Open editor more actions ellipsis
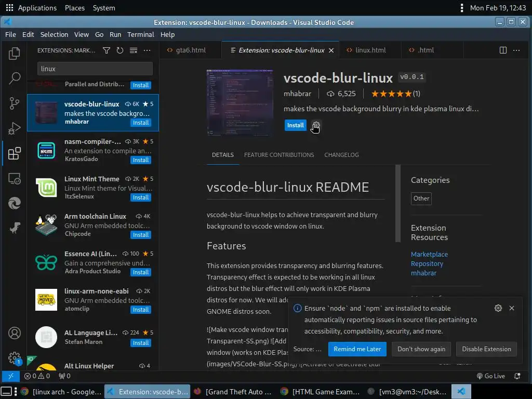The width and height of the screenshot is (532, 399). (x=516, y=50)
